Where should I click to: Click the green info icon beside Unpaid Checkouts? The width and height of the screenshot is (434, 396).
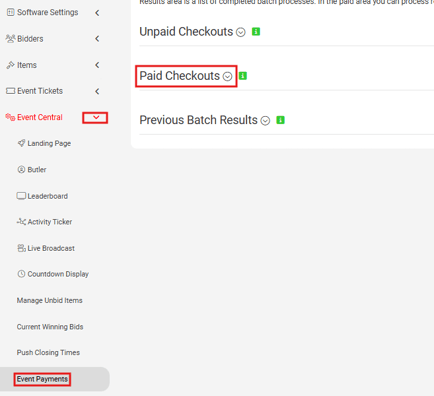click(x=256, y=32)
